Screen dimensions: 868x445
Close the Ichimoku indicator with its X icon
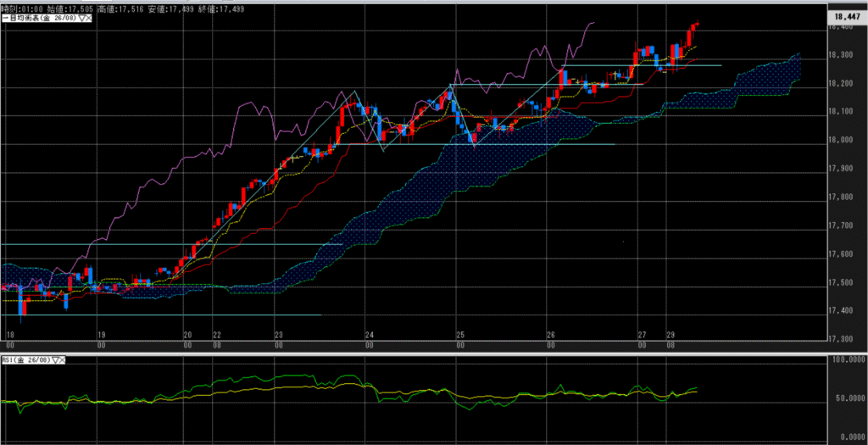click(x=88, y=18)
